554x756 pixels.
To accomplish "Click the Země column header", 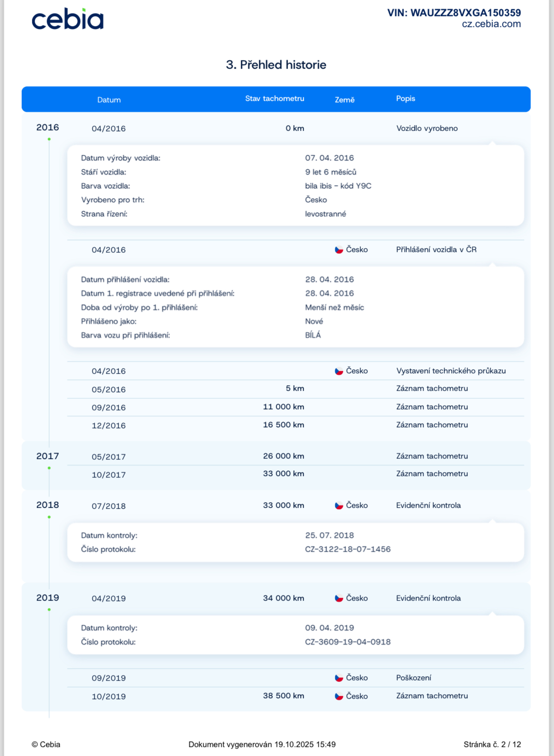I will coord(344,100).
